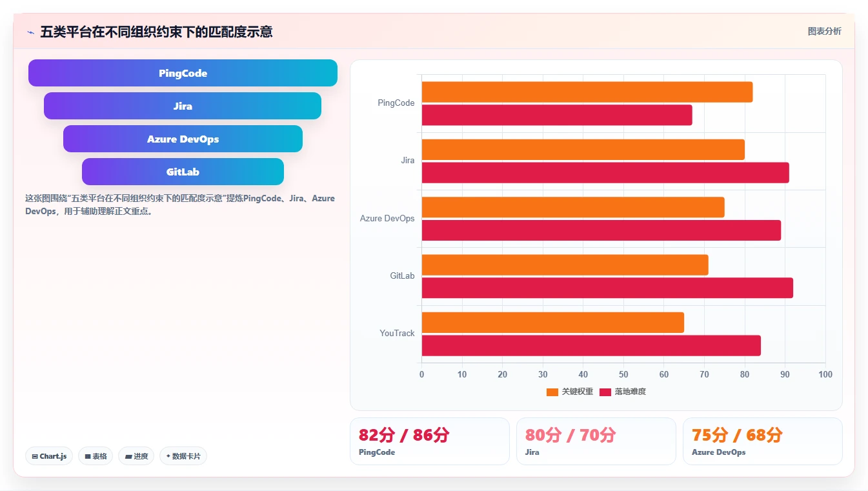Select the PingCode funnel bar
Screen dimensions: 868x491
tap(183, 73)
